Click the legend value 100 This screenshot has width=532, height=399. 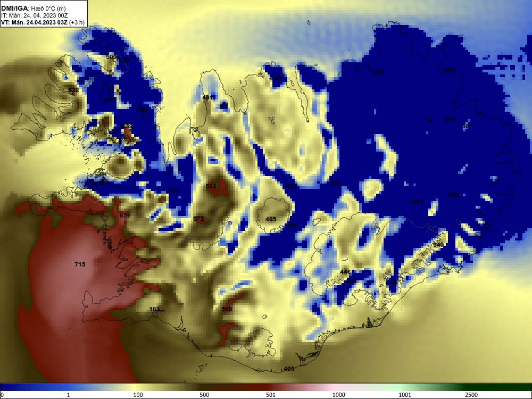(x=138, y=395)
